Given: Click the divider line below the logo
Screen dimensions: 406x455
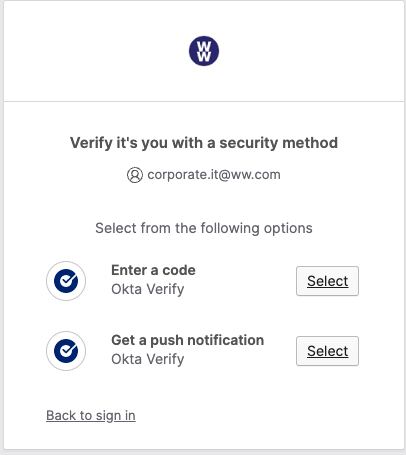Looking at the screenshot, I should coord(204,101).
